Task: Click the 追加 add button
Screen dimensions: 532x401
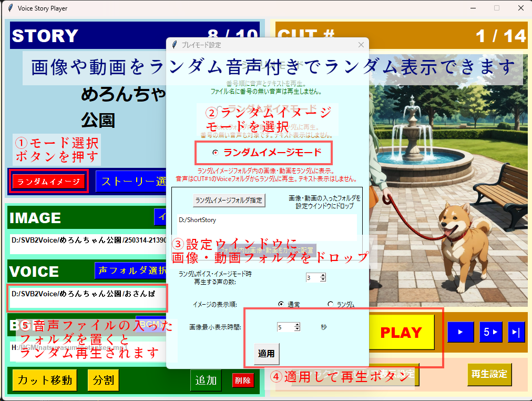Action: (206, 380)
